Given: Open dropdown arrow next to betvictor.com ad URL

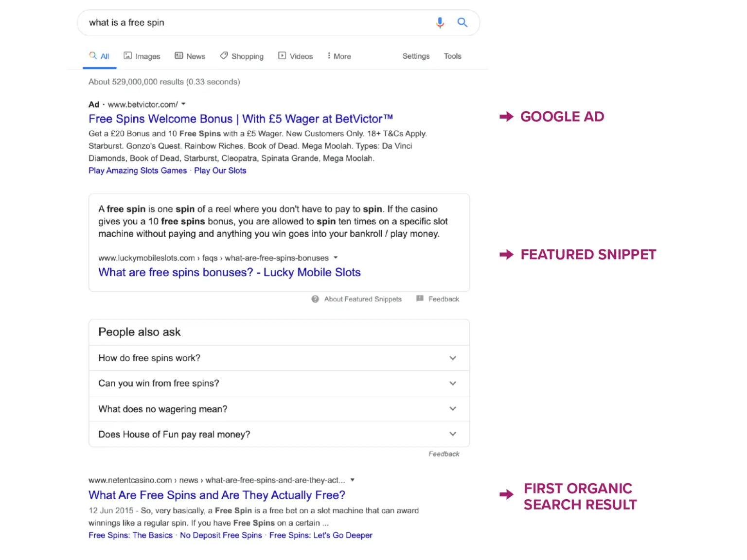Looking at the screenshot, I should [x=183, y=104].
